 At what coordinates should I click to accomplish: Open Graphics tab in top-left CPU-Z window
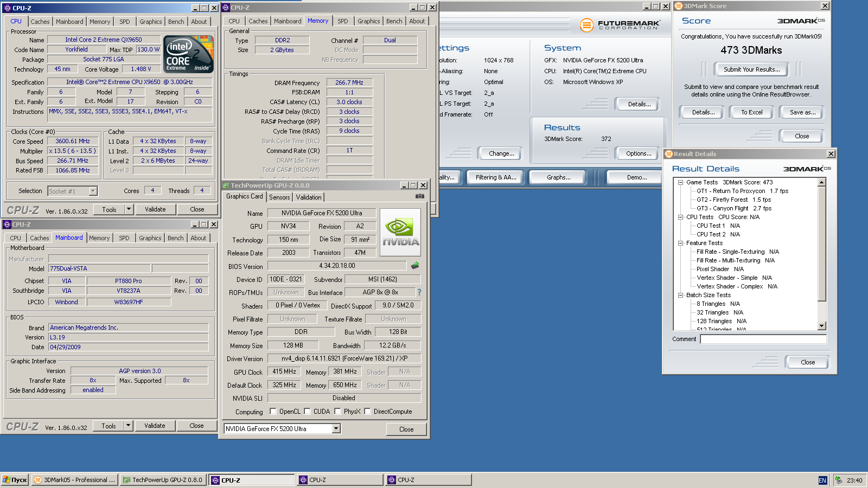tap(150, 22)
